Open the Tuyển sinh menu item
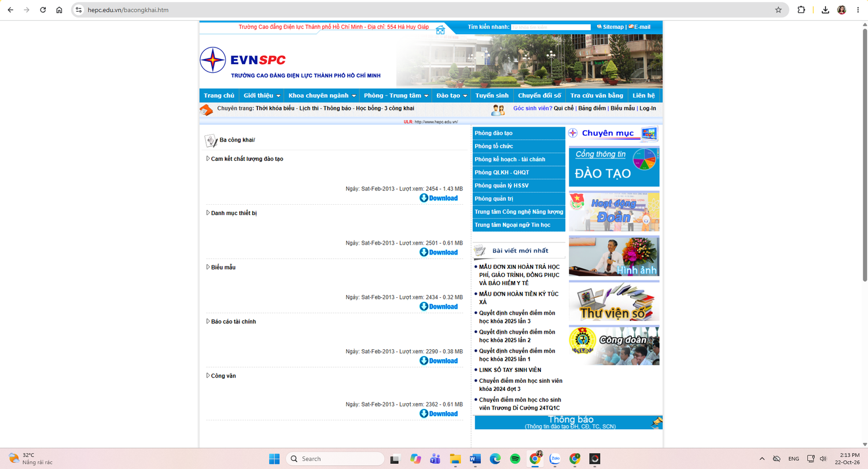 (492, 95)
